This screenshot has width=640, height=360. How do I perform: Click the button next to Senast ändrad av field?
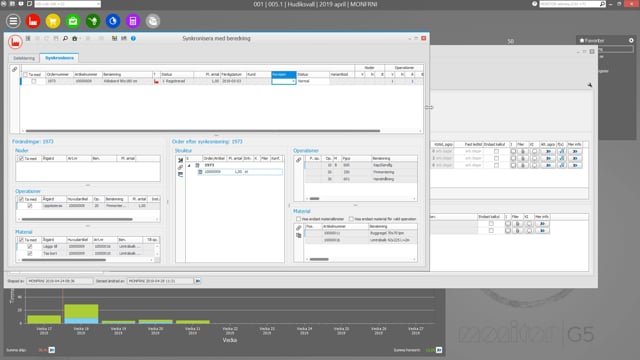(x=198, y=281)
